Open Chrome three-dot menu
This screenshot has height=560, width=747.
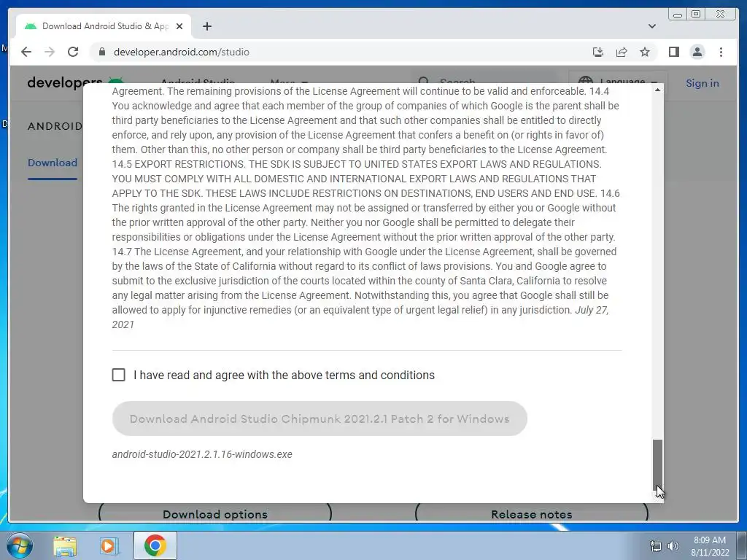tap(721, 52)
